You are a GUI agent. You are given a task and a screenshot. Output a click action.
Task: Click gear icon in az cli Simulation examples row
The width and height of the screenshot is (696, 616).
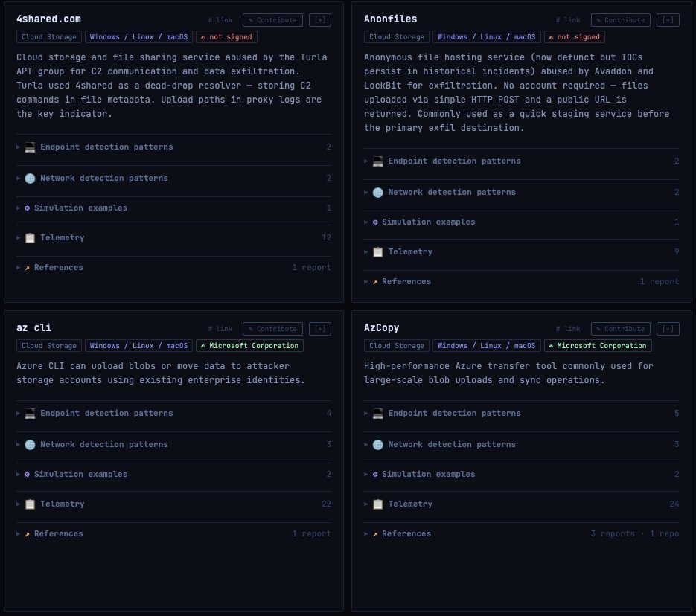(27, 474)
